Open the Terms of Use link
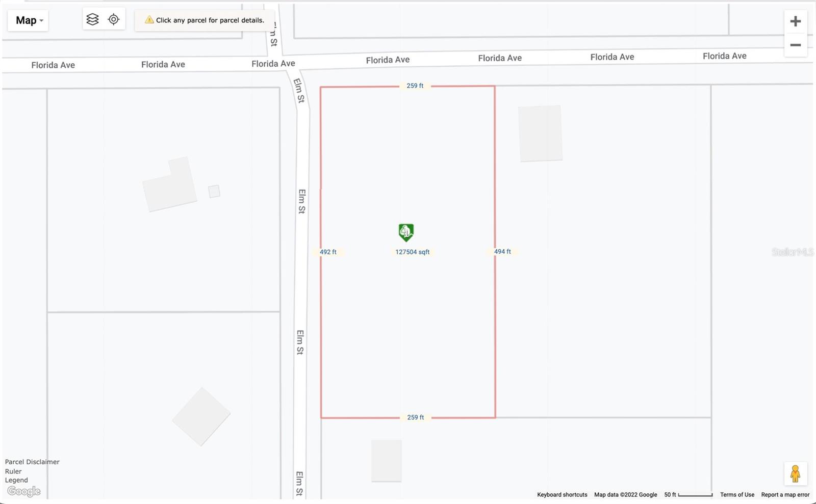 coord(737,495)
